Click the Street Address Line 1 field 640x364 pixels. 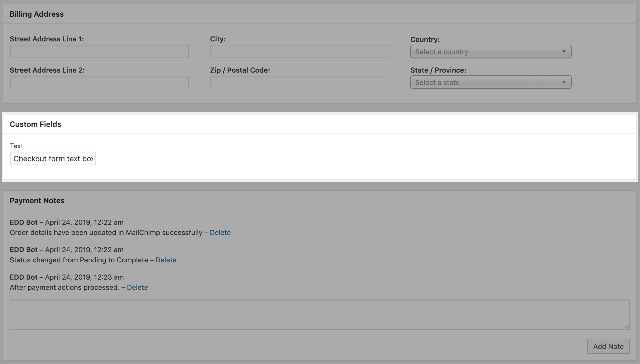pos(99,51)
